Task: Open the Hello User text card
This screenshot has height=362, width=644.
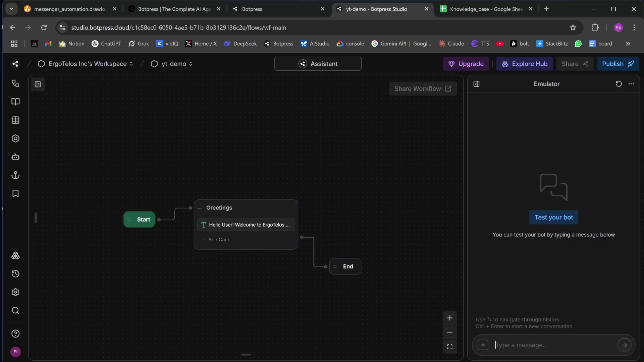Action: click(246, 225)
